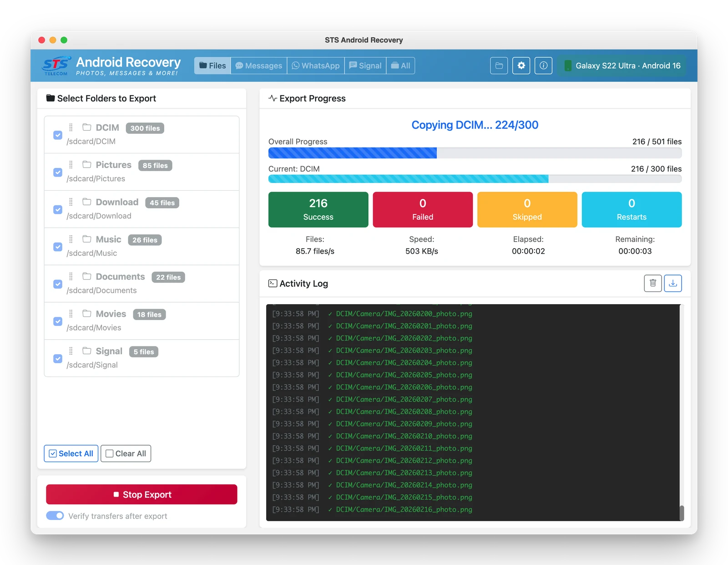728x565 pixels.
Task: Click the '22 files' badge
Action: pos(168,277)
